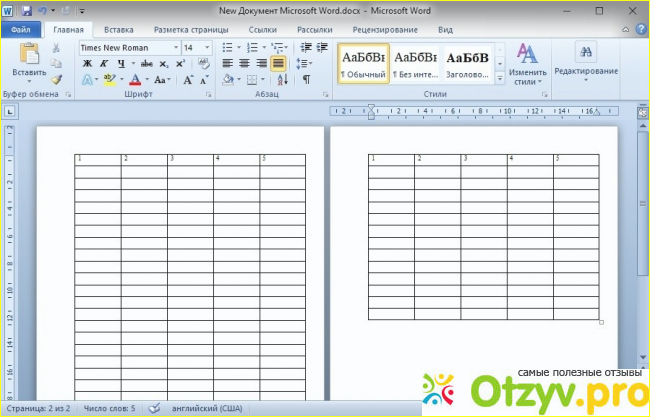
Task: Open the Разметка страницы tab
Action: pyautogui.click(x=190, y=30)
